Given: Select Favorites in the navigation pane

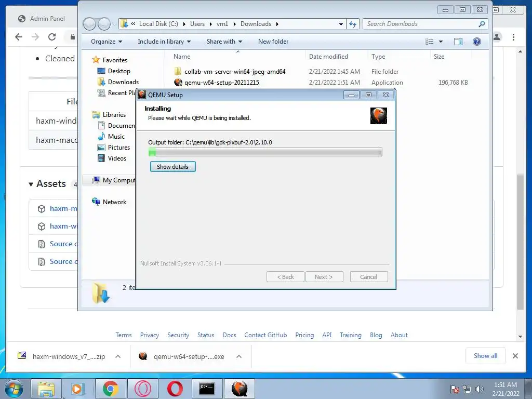Looking at the screenshot, I should pyautogui.click(x=115, y=60).
